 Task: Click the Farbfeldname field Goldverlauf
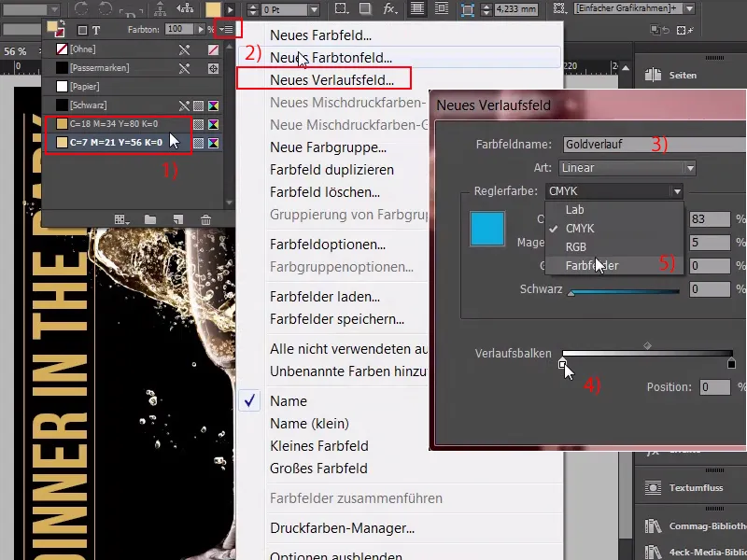(655, 145)
